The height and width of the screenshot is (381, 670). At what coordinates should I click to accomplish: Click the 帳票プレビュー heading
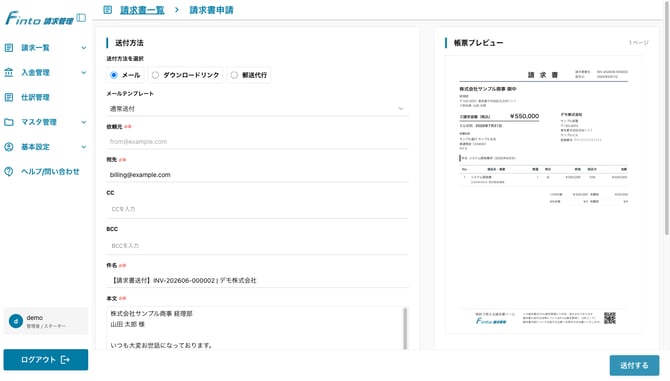click(478, 43)
